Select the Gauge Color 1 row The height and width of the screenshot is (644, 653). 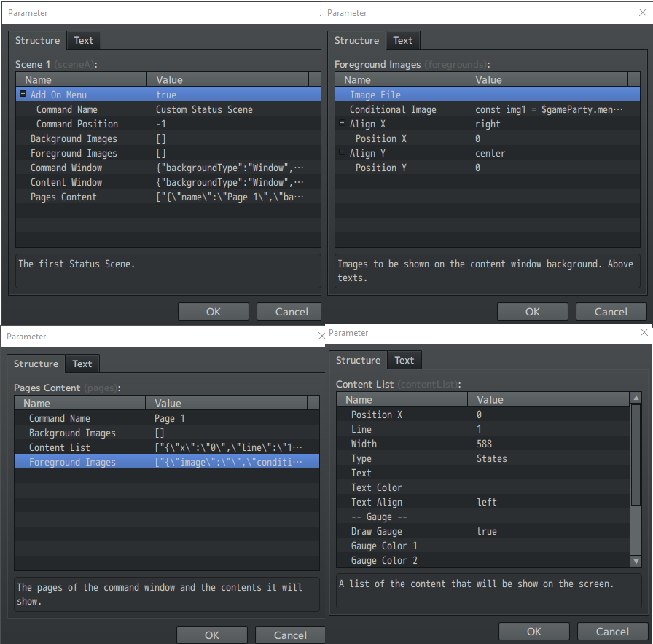(x=483, y=546)
